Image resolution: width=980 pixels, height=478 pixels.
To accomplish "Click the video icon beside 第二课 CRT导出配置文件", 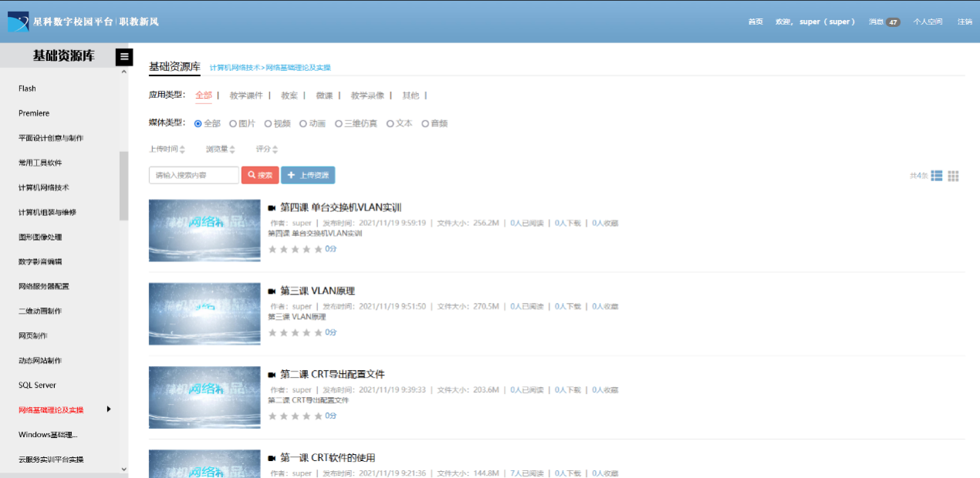I will pos(272,375).
